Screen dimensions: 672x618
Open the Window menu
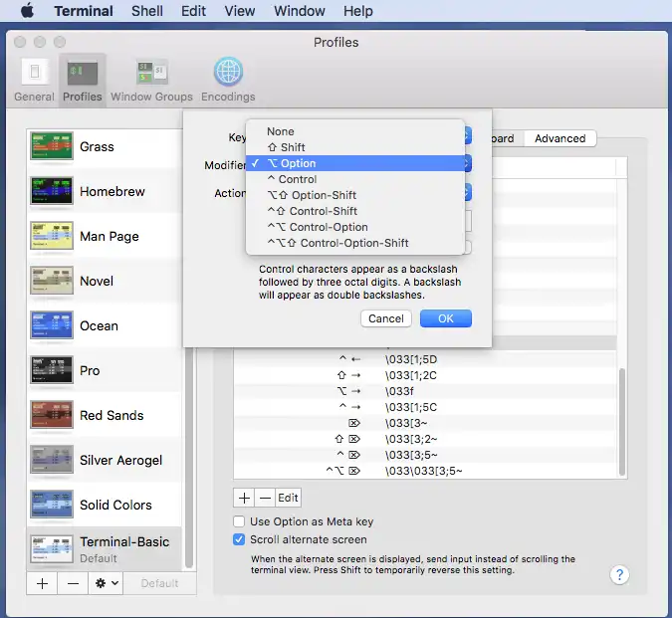point(300,11)
